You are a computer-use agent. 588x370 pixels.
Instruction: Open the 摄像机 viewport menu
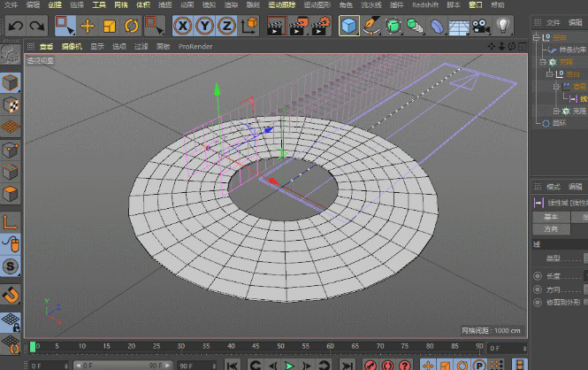(x=71, y=46)
